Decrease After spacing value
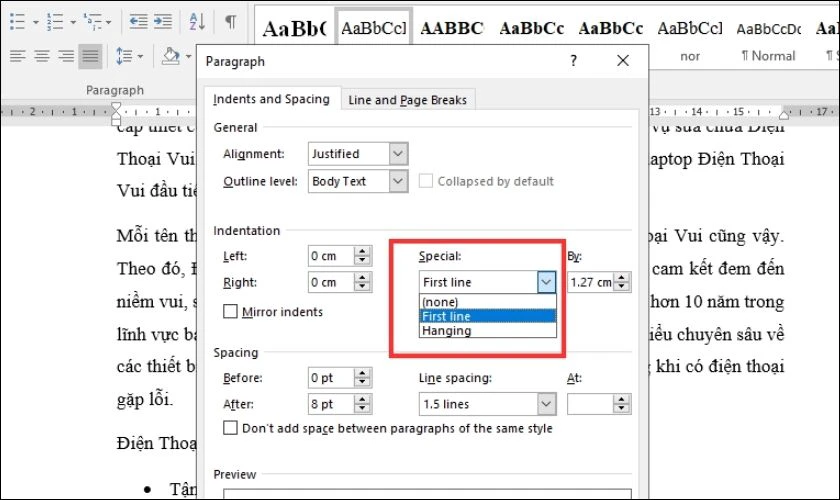The width and height of the screenshot is (840, 500). (x=363, y=409)
